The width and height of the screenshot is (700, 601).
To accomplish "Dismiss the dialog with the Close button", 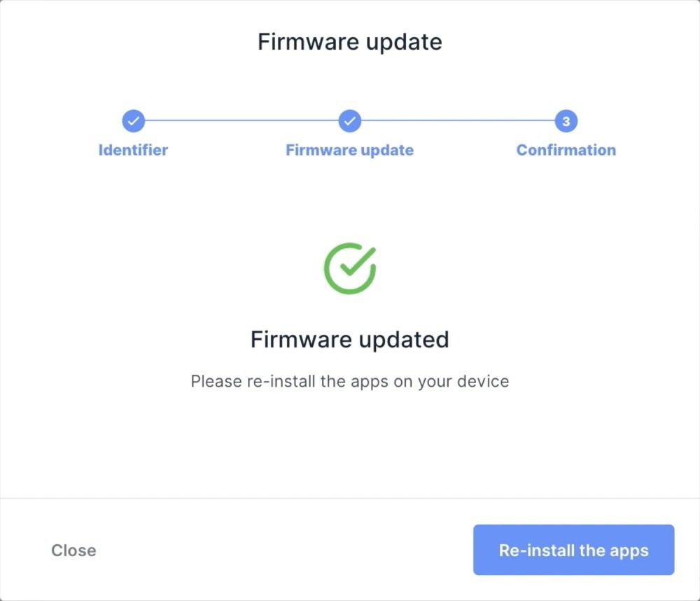I will coord(73,551).
